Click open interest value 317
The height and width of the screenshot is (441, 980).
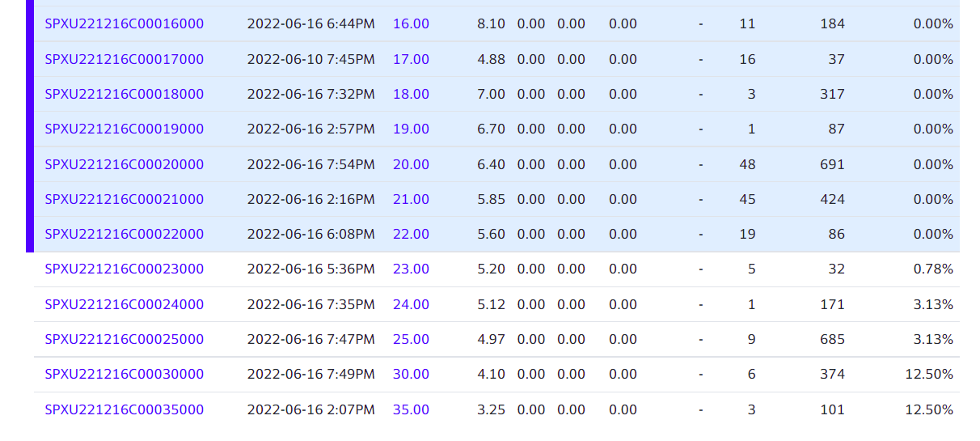[832, 94]
